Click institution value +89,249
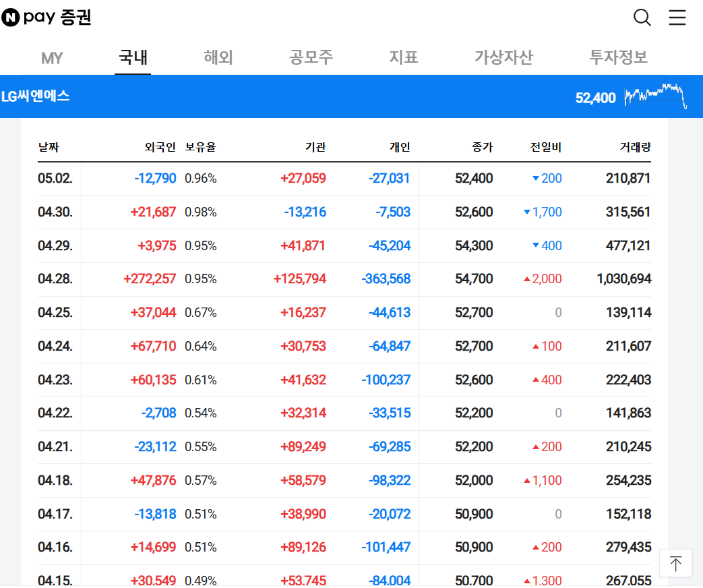 tap(303, 446)
